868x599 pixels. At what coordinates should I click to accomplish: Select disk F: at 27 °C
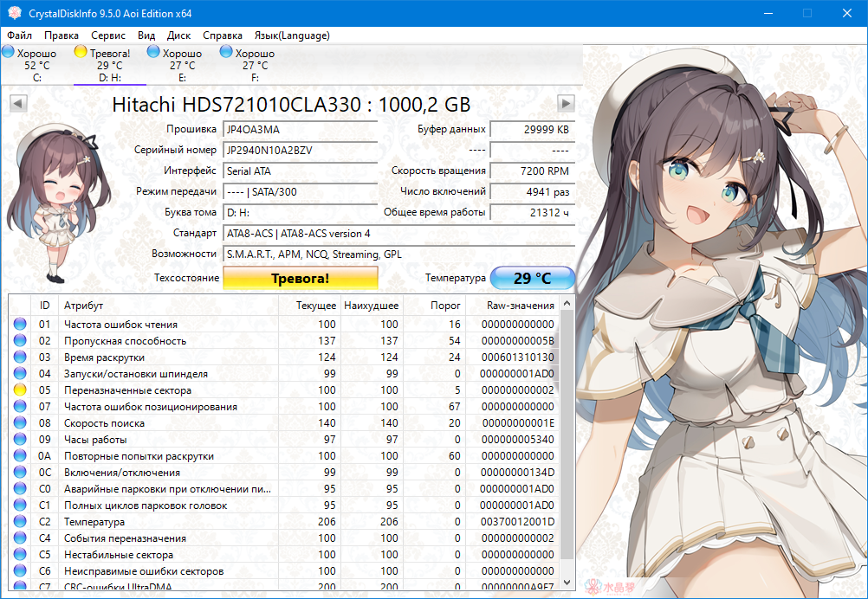[255, 65]
